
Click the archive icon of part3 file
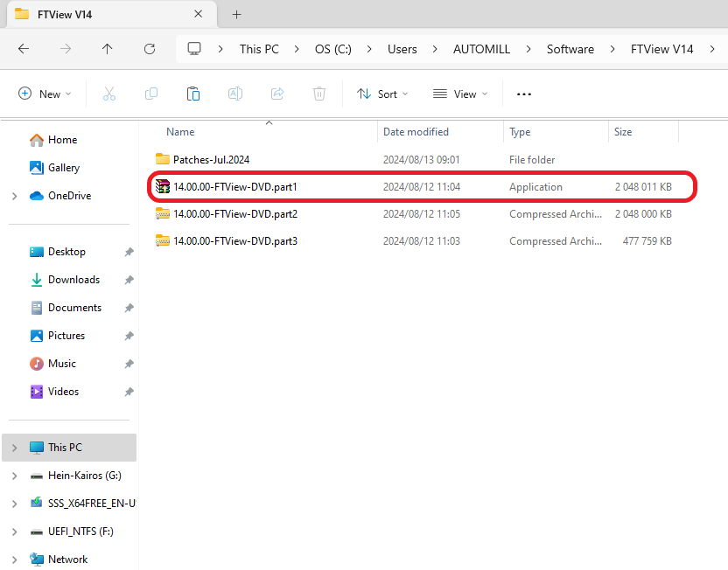pos(163,240)
